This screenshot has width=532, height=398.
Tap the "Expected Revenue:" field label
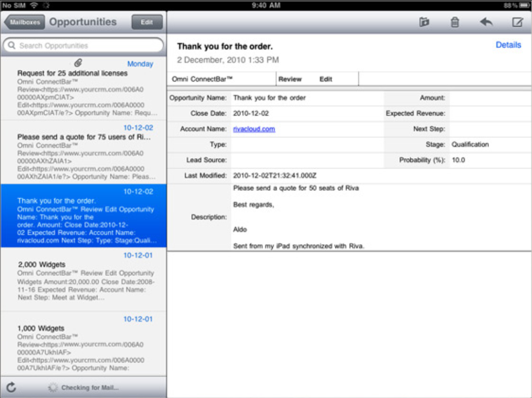pyautogui.click(x=415, y=113)
